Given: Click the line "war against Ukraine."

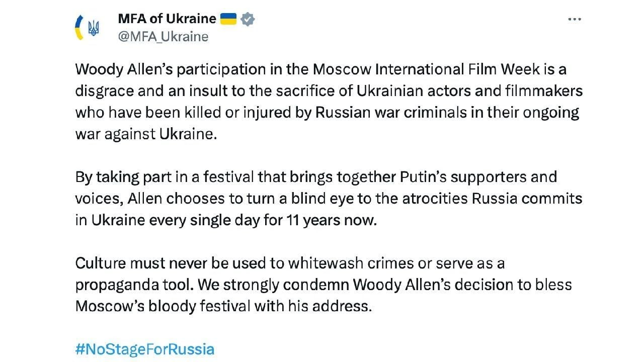Looking at the screenshot, I should pyautogui.click(x=146, y=134).
